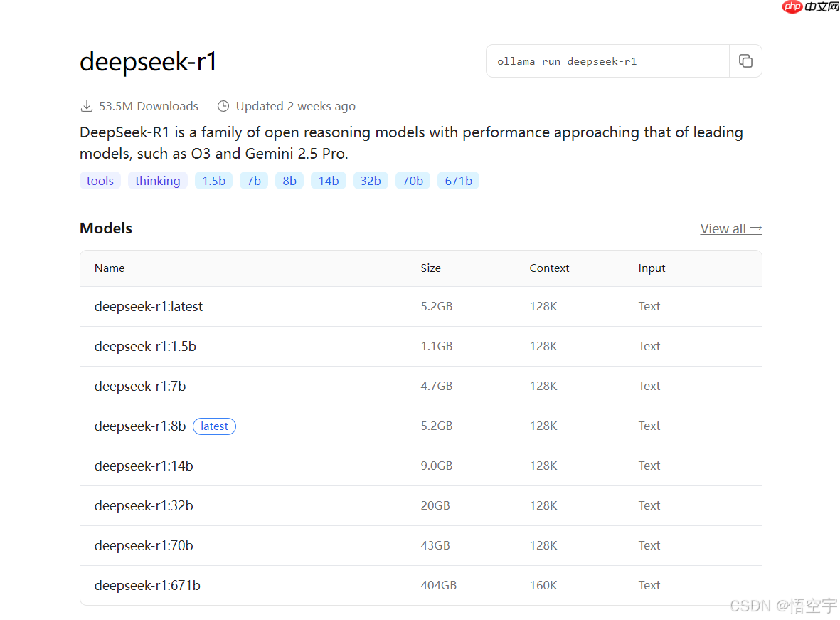Open the deepseek-r1:1.5b model row
The width and height of the screenshot is (840, 620).
point(145,347)
